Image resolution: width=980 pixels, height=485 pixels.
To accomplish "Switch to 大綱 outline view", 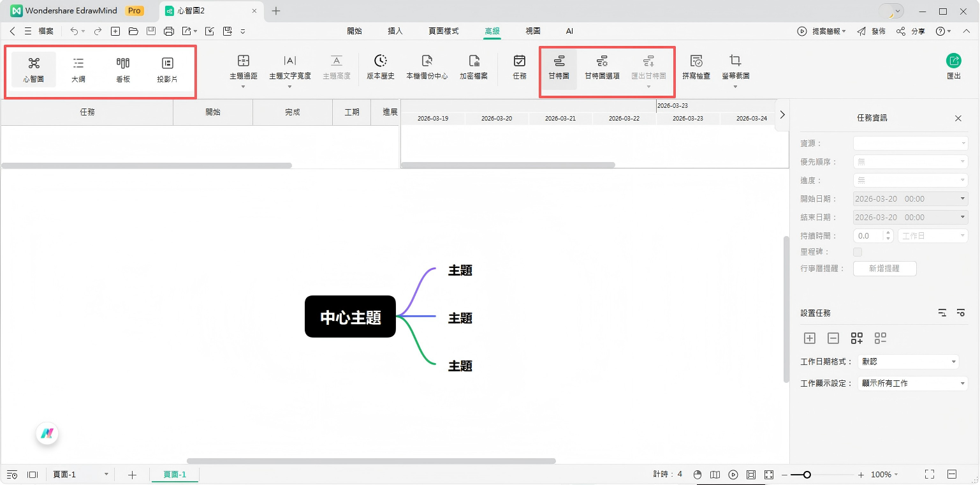I will click(78, 69).
